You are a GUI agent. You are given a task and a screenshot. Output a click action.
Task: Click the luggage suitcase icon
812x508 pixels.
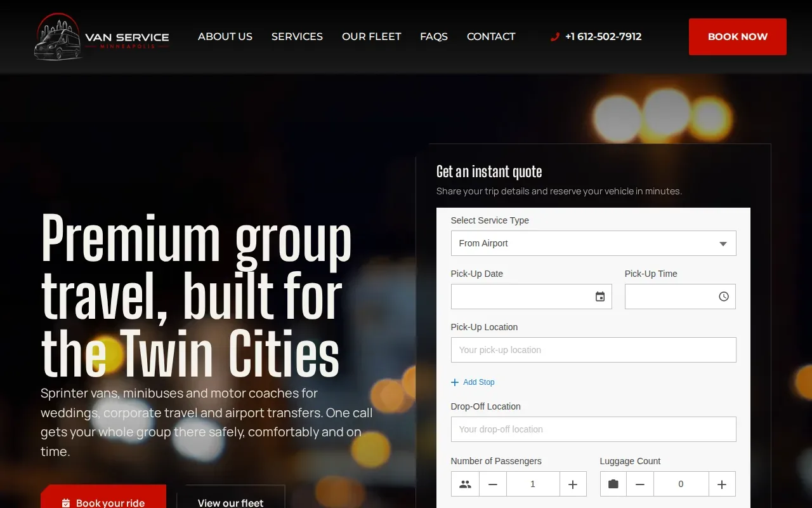click(613, 484)
